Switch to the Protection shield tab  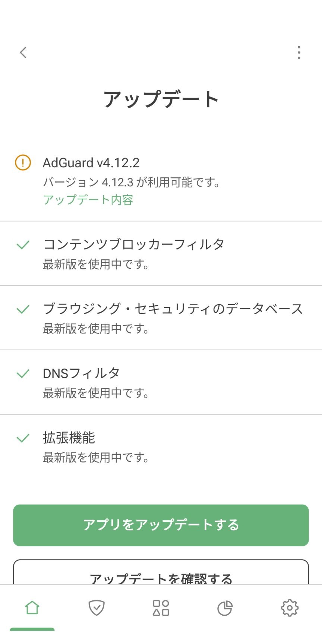click(97, 608)
